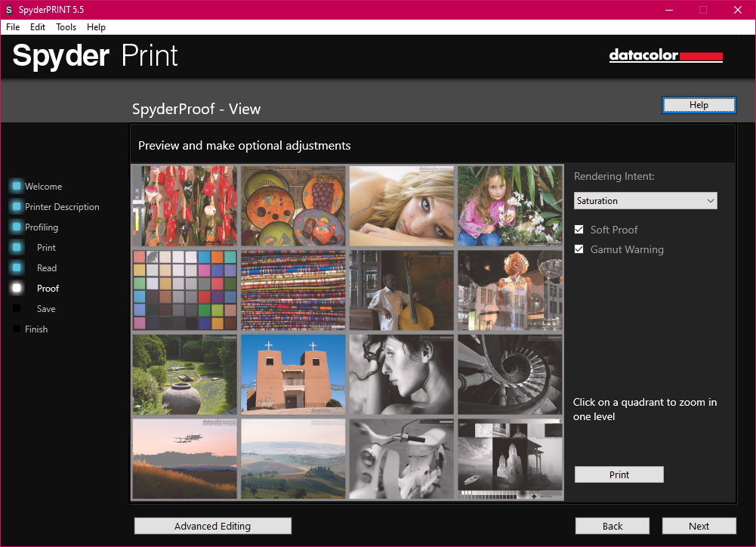Image resolution: width=756 pixels, height=547 pixels.
Task: Zoom into the black-and-white collage image
Action: point(510,459)
